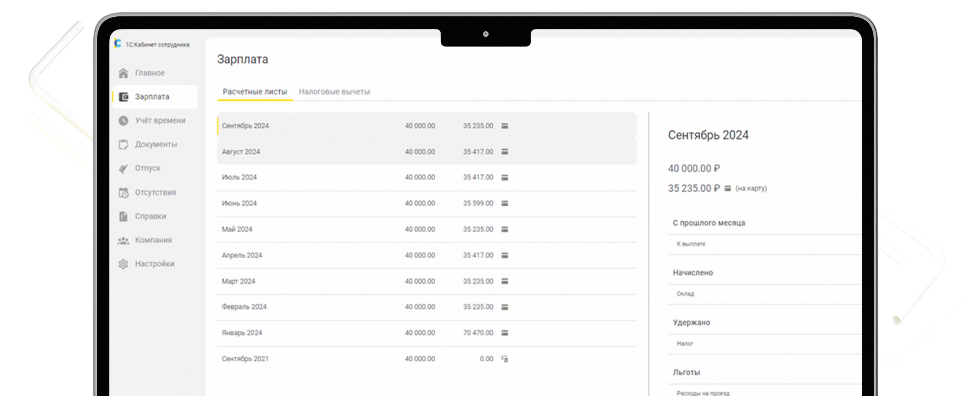Open the Май 2024 payslip row
980x396 pixels.
point(236,229)
